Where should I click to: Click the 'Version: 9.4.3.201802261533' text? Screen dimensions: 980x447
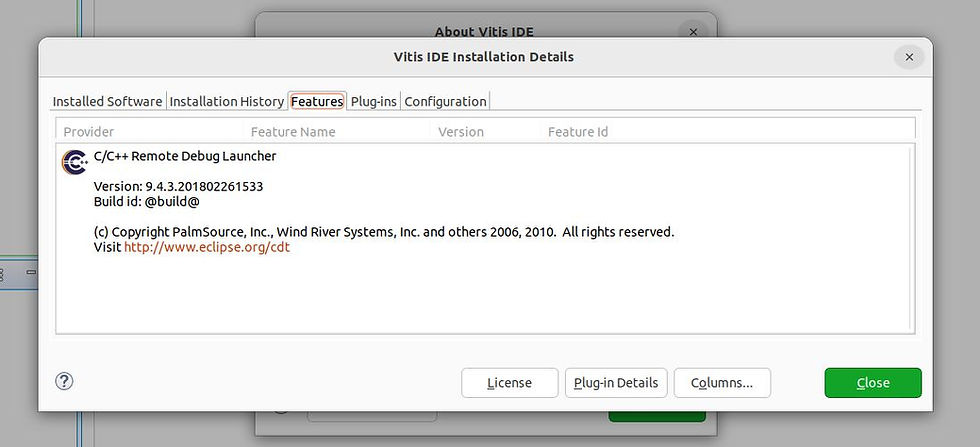pos(178,186)
